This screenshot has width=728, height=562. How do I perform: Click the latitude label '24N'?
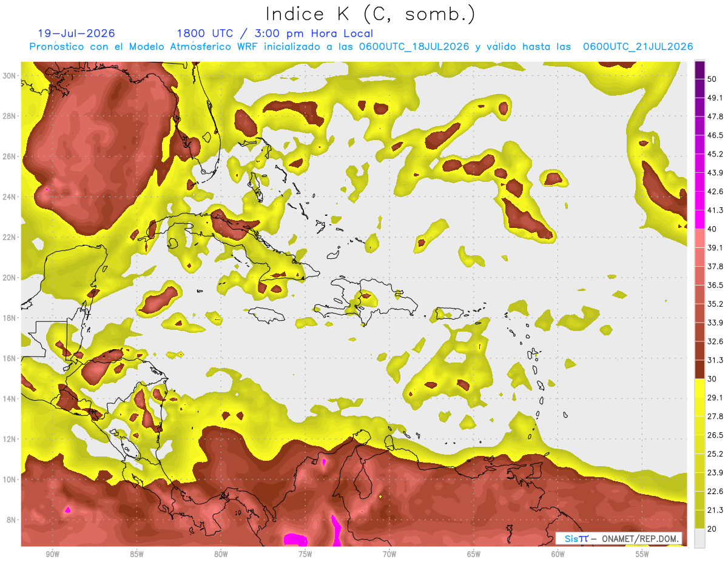pos(10,197)
